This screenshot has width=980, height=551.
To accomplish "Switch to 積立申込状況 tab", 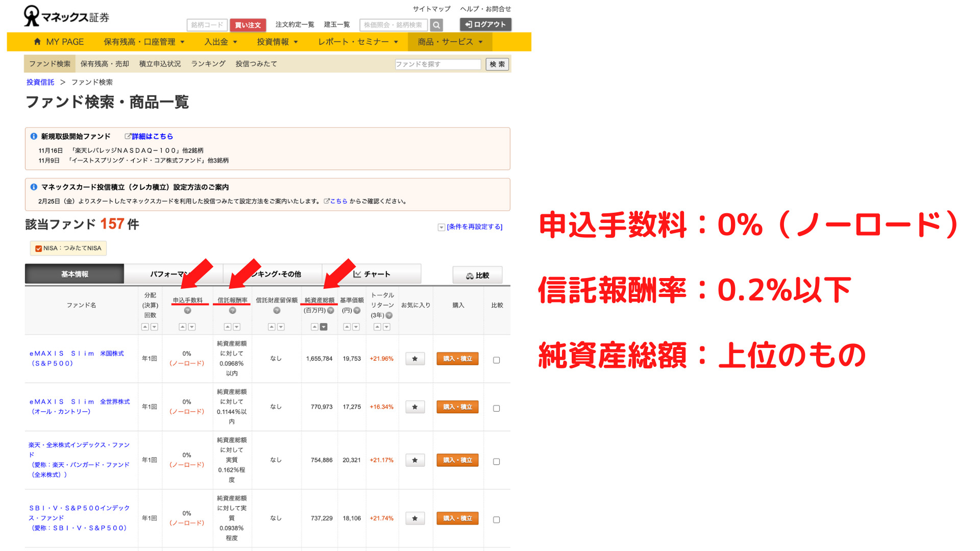I will tap(160, 64).
